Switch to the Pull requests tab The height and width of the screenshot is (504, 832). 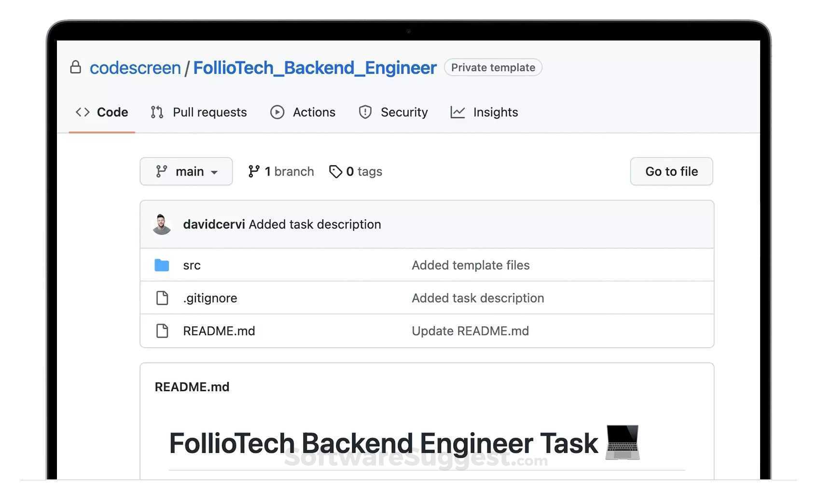[x=209, y=112]
